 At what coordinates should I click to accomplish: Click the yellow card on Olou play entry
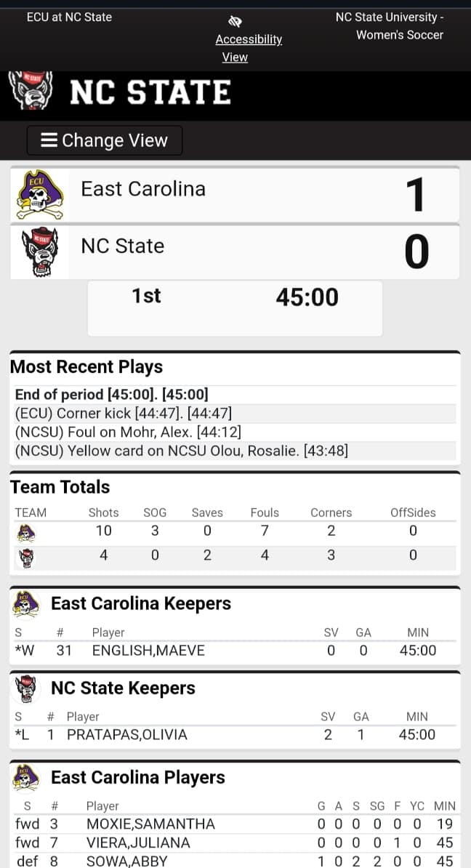182,451
